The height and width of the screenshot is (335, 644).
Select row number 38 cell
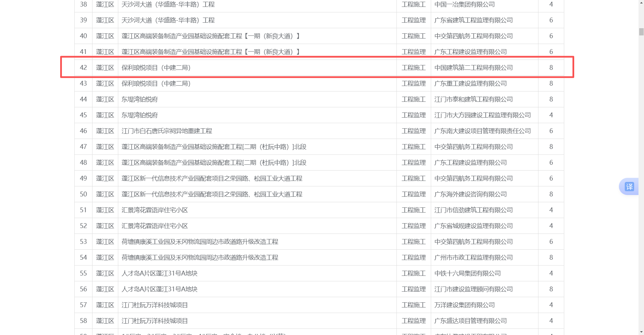(84, 4)
